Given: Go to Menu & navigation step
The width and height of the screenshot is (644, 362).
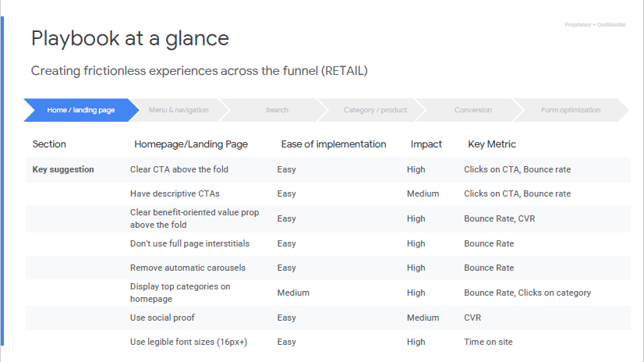Looking at the screenshot, I should (x=179, y=110).
